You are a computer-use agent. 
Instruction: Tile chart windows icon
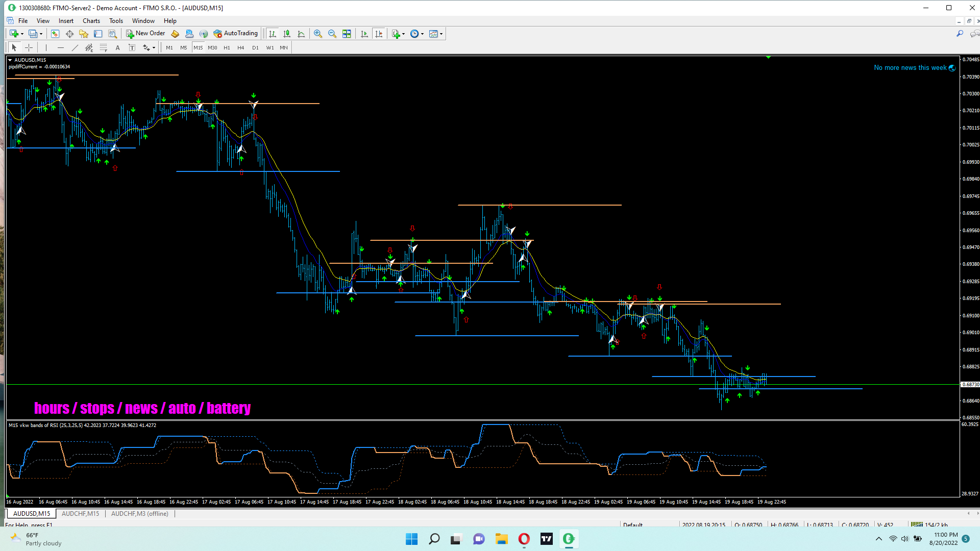(x=347, y=34)
